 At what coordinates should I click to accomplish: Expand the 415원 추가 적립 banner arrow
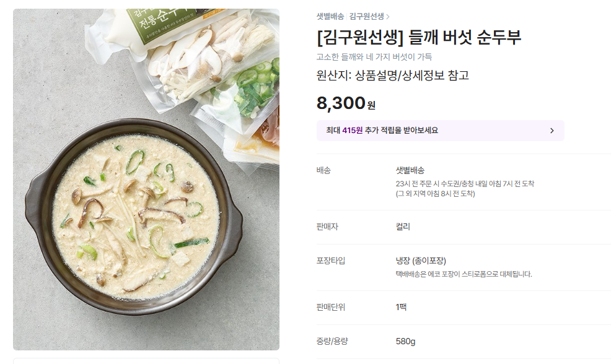coord(552,131)
